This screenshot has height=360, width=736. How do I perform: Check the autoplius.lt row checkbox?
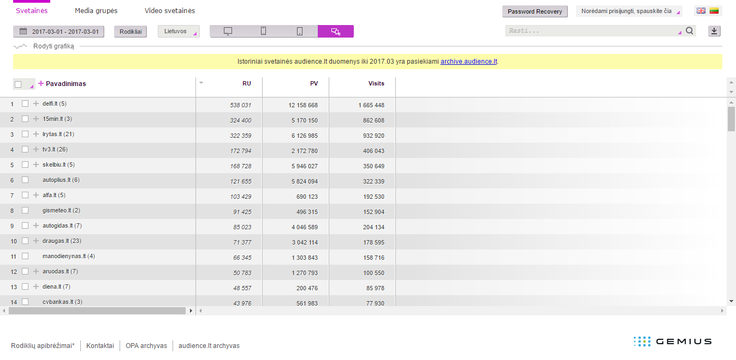(x=25, y=180)
